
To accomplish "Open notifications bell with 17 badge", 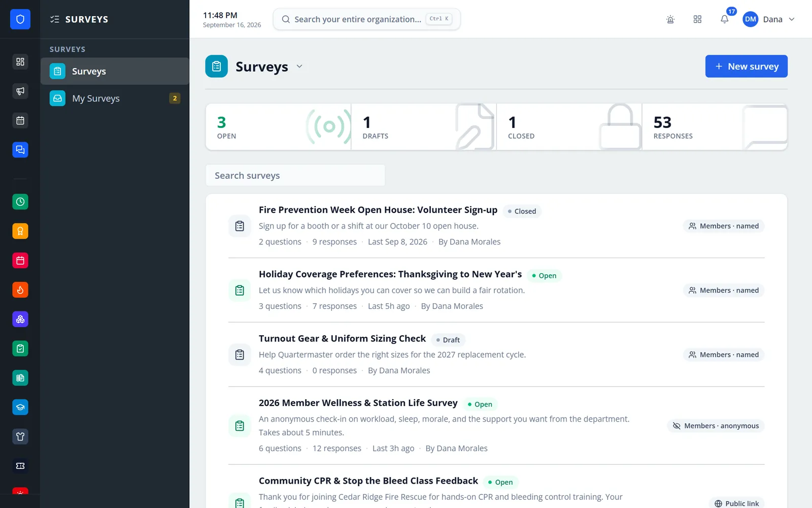I will point(725,19).
